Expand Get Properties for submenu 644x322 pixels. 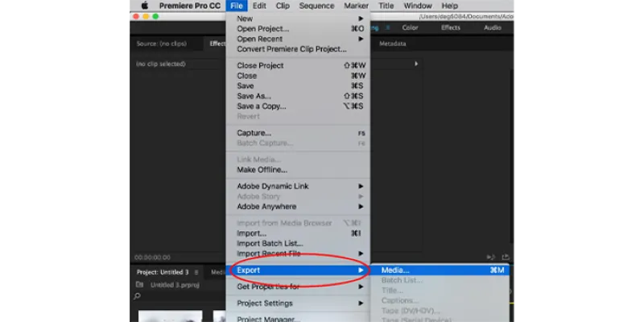tap(298, 287)
